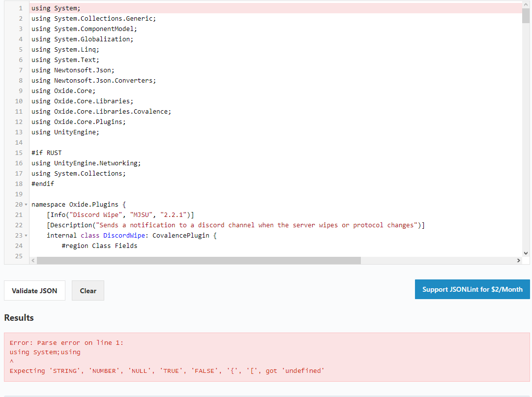Collapse the class fold arrow on line 23

point(26,236)
